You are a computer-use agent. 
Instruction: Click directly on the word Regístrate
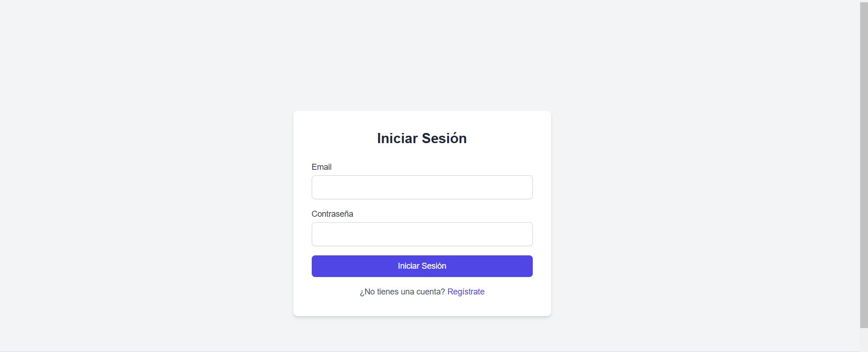pos(466,291)
